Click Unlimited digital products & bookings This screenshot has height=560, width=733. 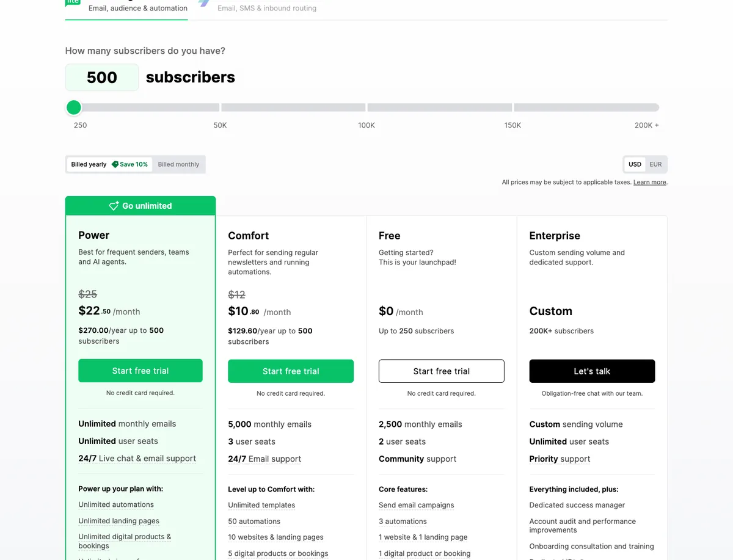[x=125, y=541]
